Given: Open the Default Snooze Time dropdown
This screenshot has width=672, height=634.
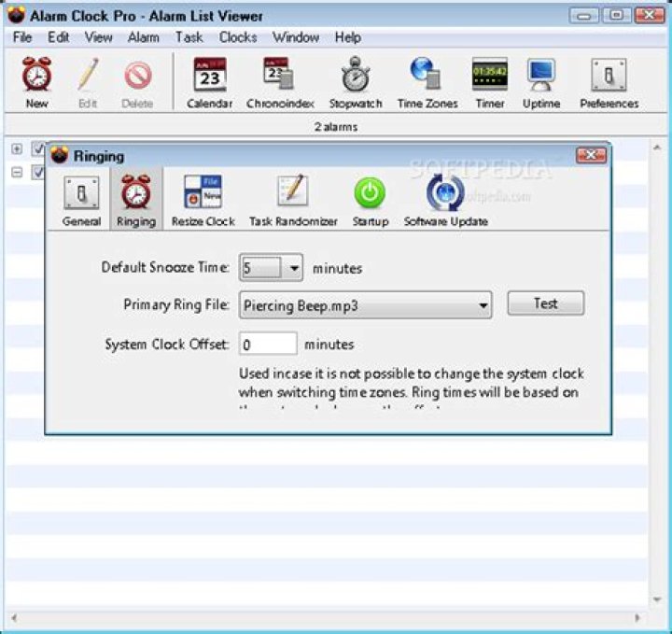Looking at the screenshot, I should (271, 267).
